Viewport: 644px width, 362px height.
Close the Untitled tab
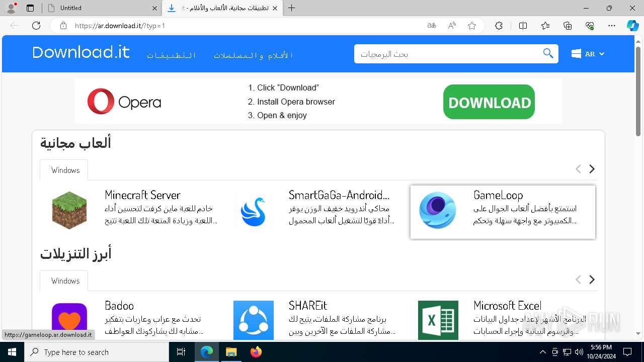[154, 8]
